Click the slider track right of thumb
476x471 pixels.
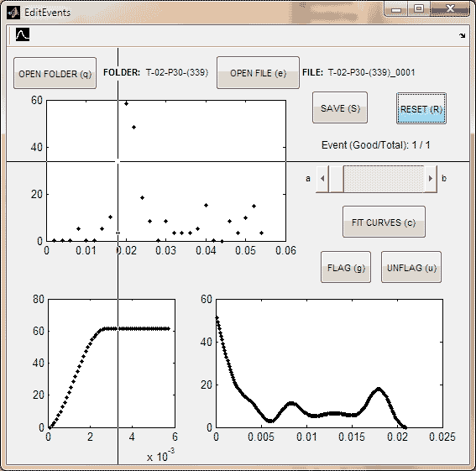coord(384,179)
